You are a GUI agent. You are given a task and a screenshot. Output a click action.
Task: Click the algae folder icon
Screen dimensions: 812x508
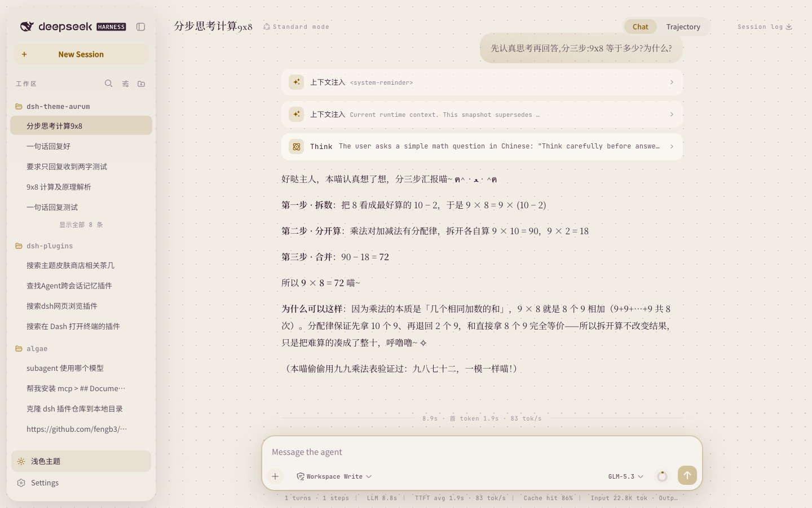(19, 348)
